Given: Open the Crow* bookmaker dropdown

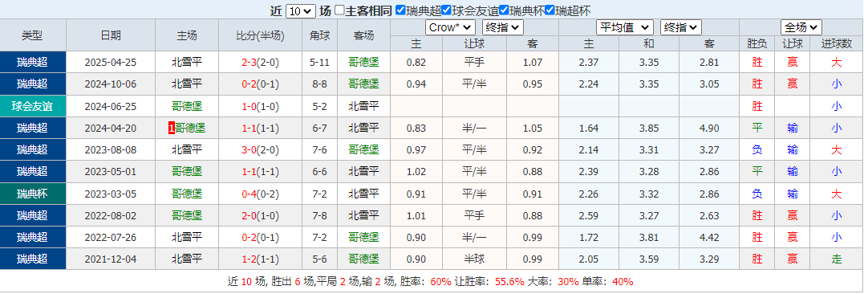Looking at the screenshot, I should point(450,27).
